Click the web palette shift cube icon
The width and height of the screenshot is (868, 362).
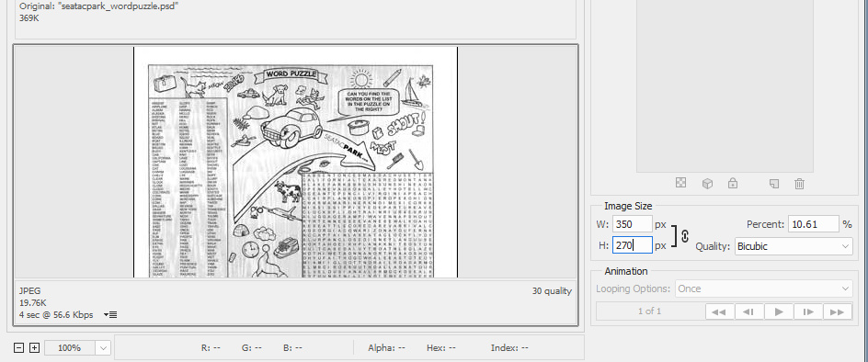click(707, 183)
